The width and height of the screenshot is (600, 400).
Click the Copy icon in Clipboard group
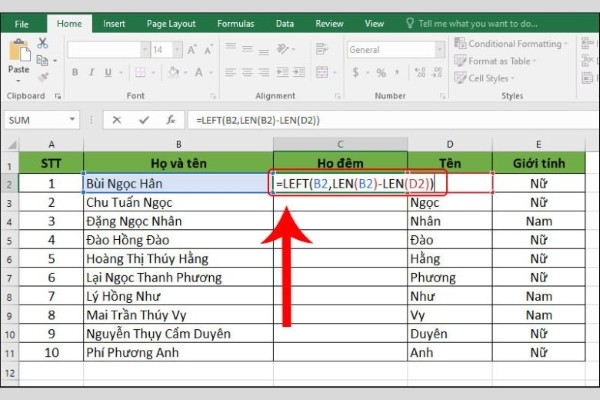[x=42, y=59]
